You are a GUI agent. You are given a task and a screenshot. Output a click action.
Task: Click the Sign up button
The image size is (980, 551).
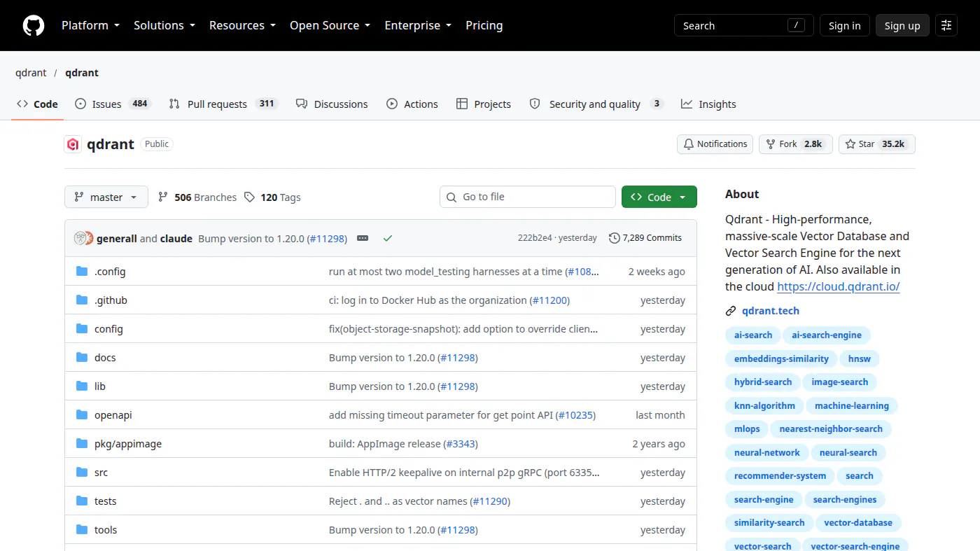pyautogui.click(x=902, y=25)
